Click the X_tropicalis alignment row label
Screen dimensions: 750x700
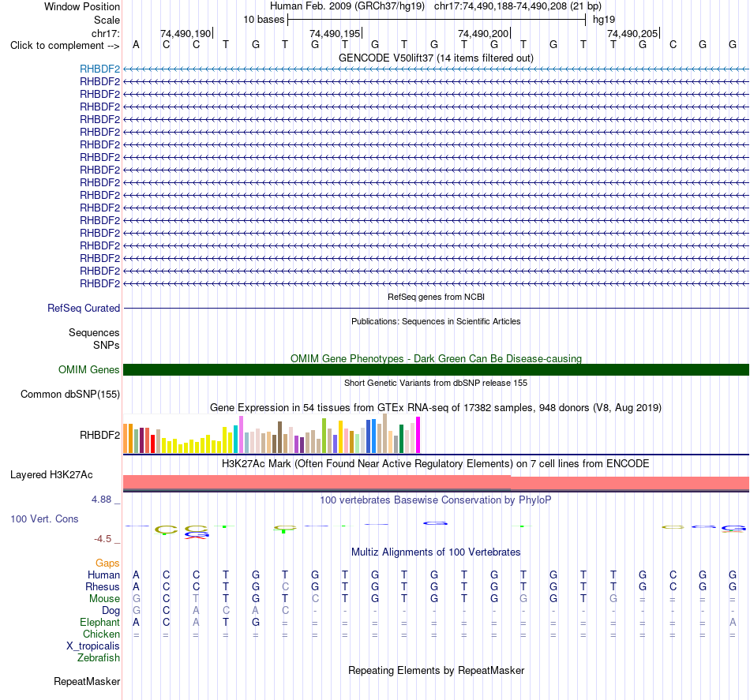pyautogui.click(x=93, y=646)
